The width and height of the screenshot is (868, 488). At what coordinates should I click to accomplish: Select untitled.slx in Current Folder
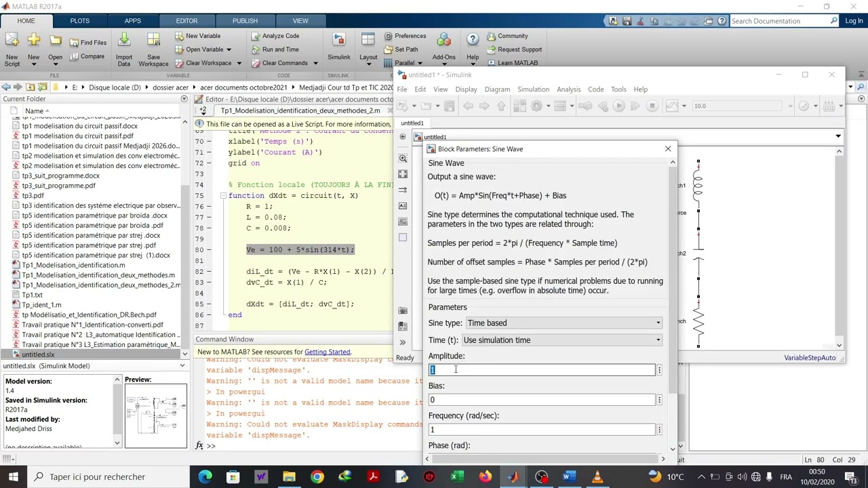point(38,354)
